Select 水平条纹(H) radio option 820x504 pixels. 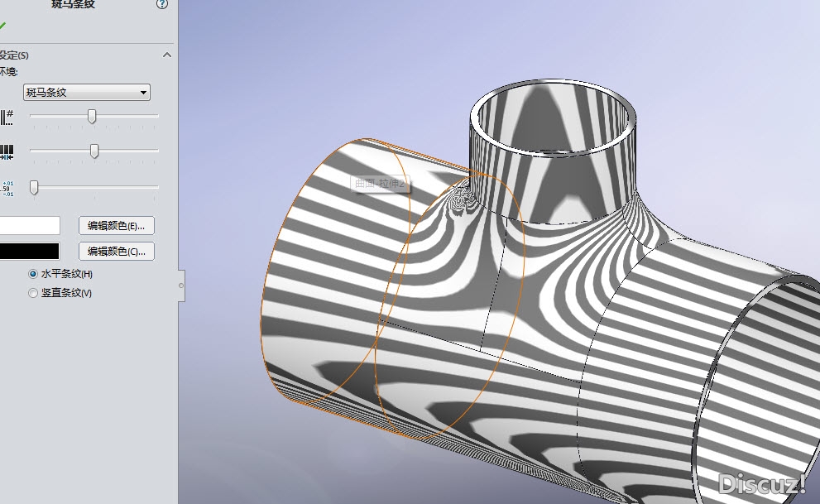pos(33,274)
